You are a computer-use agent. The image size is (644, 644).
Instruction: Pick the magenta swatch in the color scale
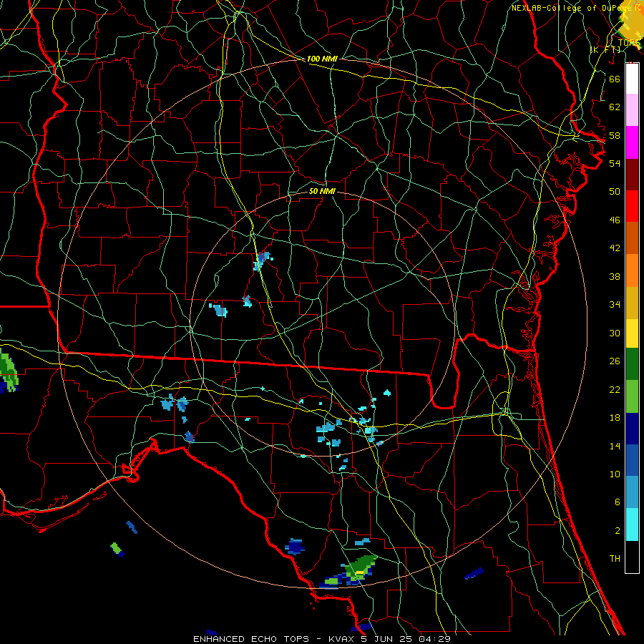tap(632, 142)
